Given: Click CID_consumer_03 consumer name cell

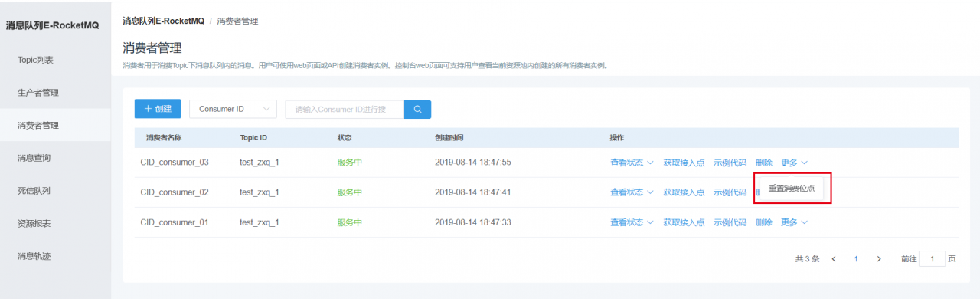Looking at the screenshot, I should pos(175,163).
